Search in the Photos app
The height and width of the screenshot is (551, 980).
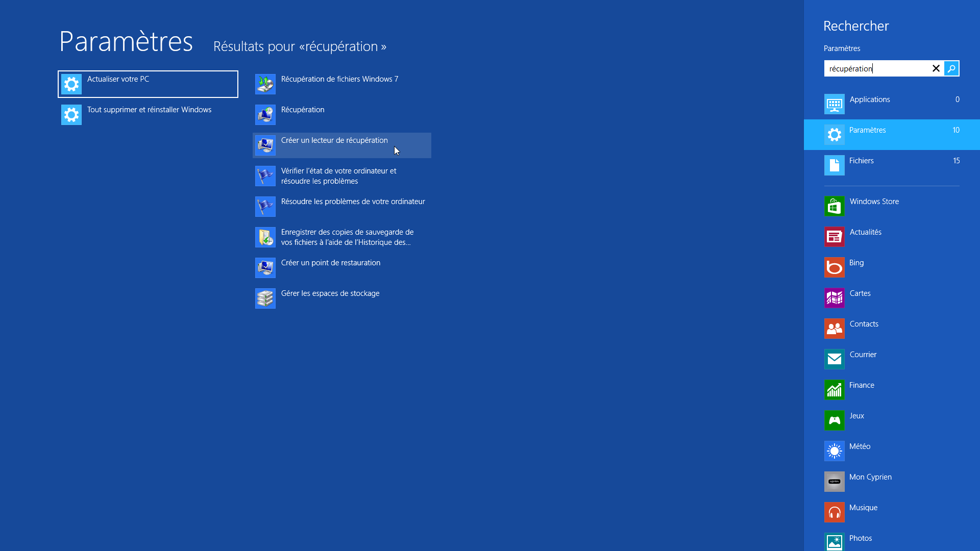(x=892, y=540)
